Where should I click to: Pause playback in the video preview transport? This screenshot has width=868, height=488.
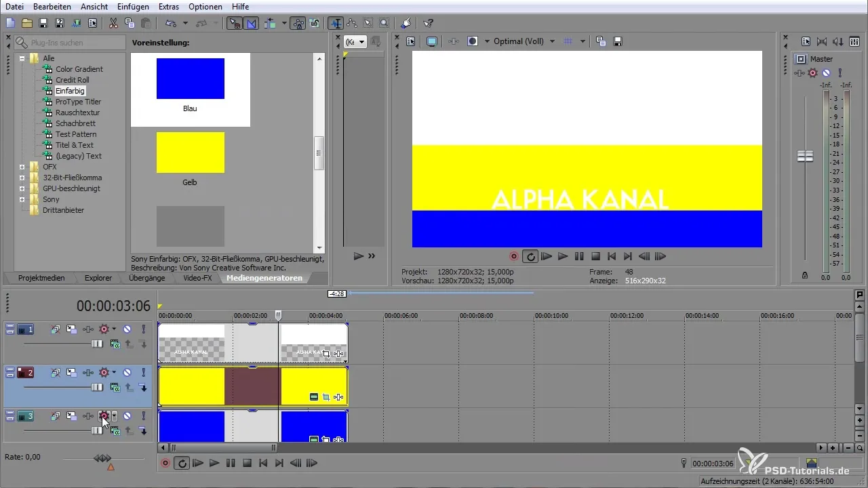(x=579, y=256)
